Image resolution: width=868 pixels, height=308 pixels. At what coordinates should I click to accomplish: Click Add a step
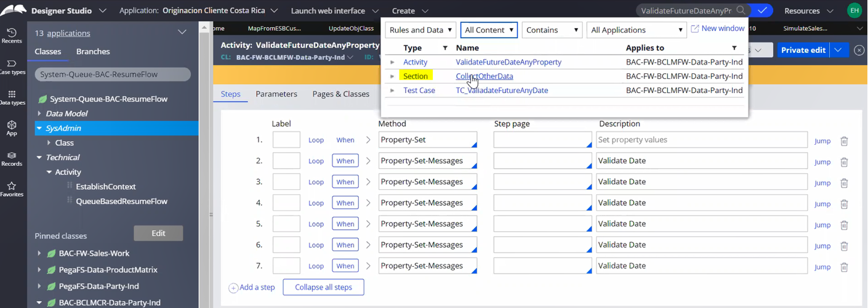tap(252, 288)
